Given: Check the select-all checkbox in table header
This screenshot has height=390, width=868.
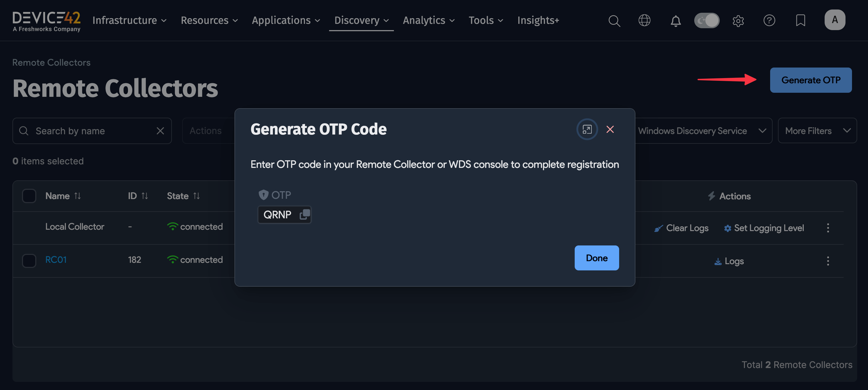Looking at the screenshot, I should tap(29, 196).
